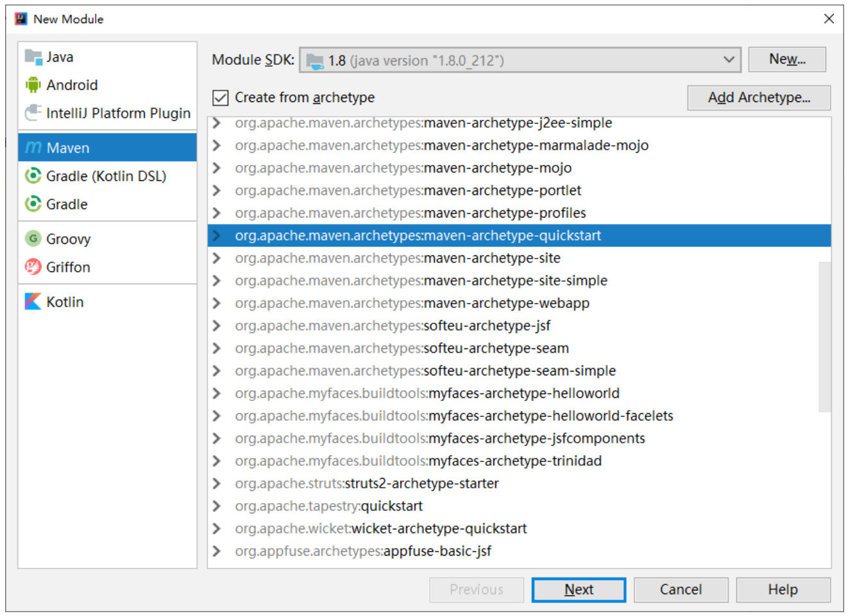Click the Java folder icon
This screenshot has height=616, width=848.
pyautogui.click(x=33, y=56)
